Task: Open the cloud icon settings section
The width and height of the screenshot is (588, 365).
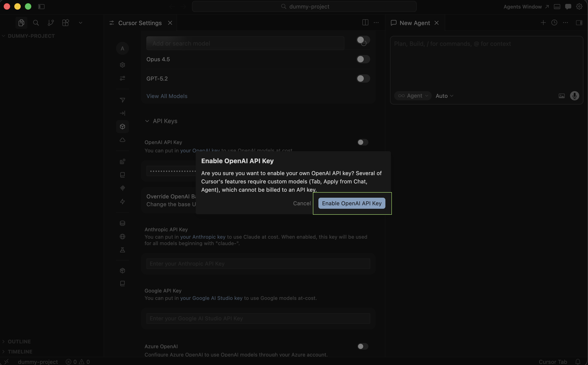Action: [x=122, y=140]
